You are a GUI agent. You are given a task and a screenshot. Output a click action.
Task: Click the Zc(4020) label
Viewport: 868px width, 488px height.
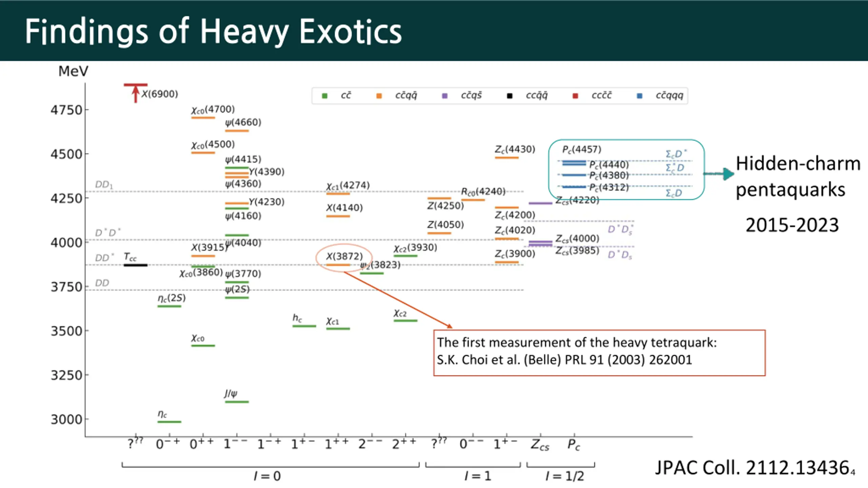515,230
